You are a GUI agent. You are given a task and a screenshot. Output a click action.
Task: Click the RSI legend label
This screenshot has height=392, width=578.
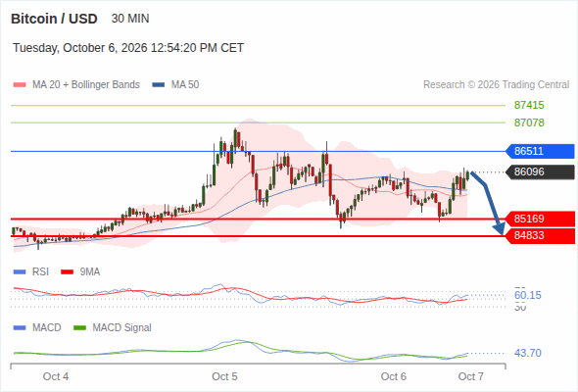click(x=40, y=271)
